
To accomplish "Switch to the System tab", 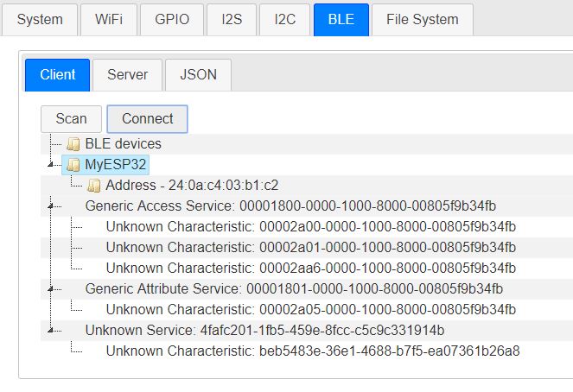I will coord(40,20).
